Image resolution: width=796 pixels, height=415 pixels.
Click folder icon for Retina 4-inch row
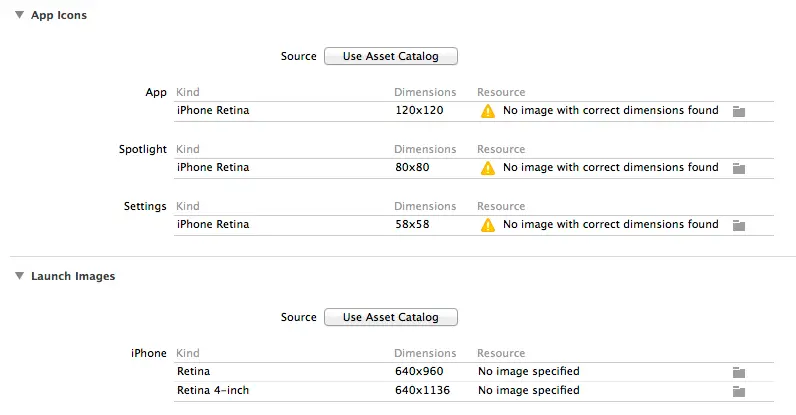click(x=739, y=391)
